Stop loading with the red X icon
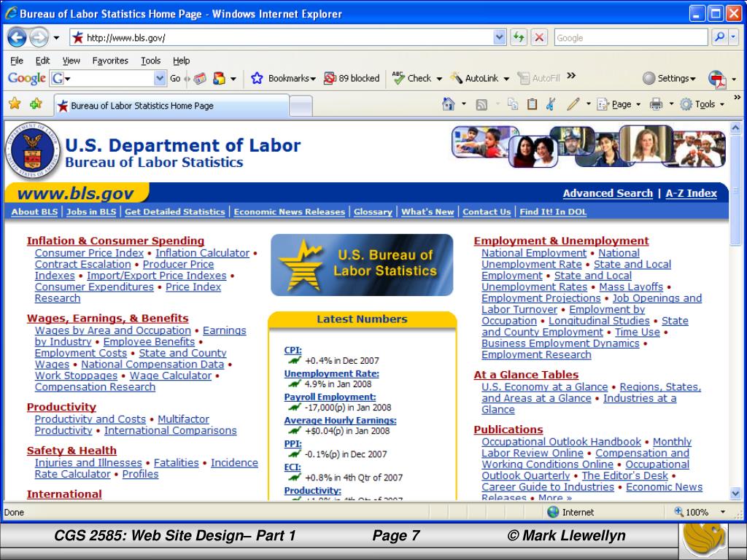This screenshot has height=560, width=747. point(539,37)
